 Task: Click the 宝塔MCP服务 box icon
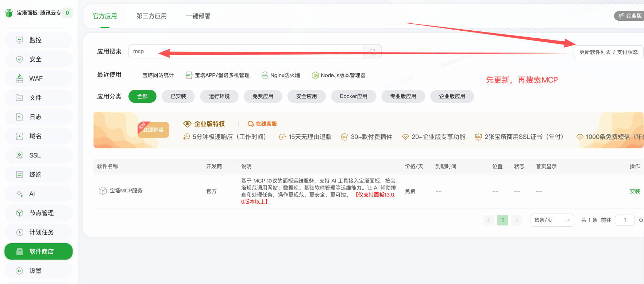[x=103, y=191]
